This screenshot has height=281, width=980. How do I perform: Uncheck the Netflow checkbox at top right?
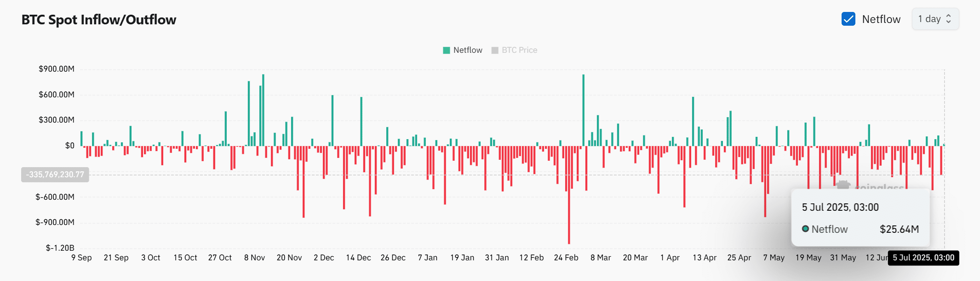pos(848,19)
